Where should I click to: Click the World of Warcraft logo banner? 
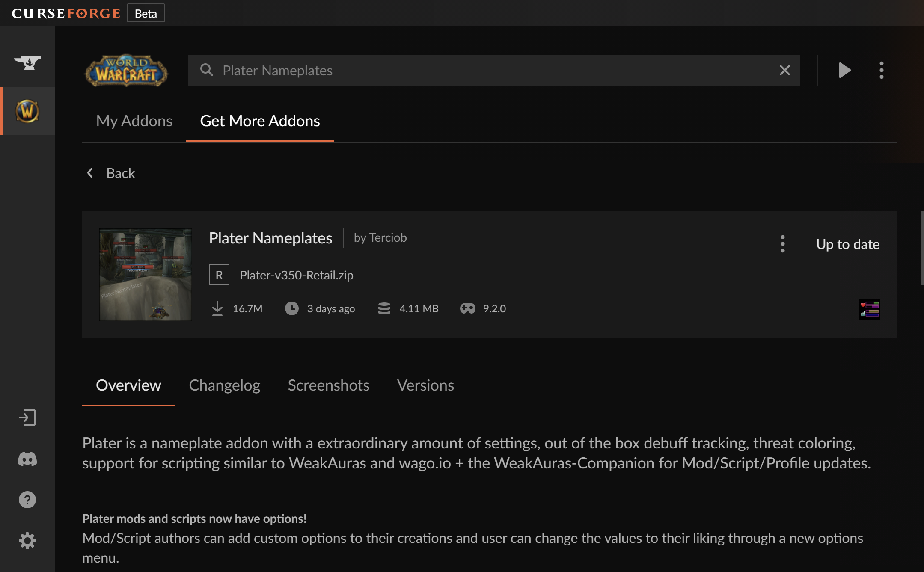tap(126, 71)
